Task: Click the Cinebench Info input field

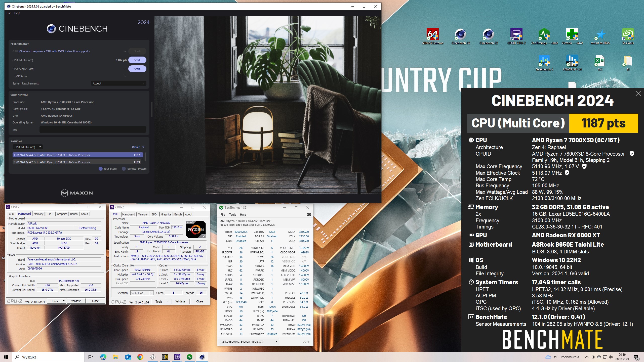Action: click(x=93, y=129)
